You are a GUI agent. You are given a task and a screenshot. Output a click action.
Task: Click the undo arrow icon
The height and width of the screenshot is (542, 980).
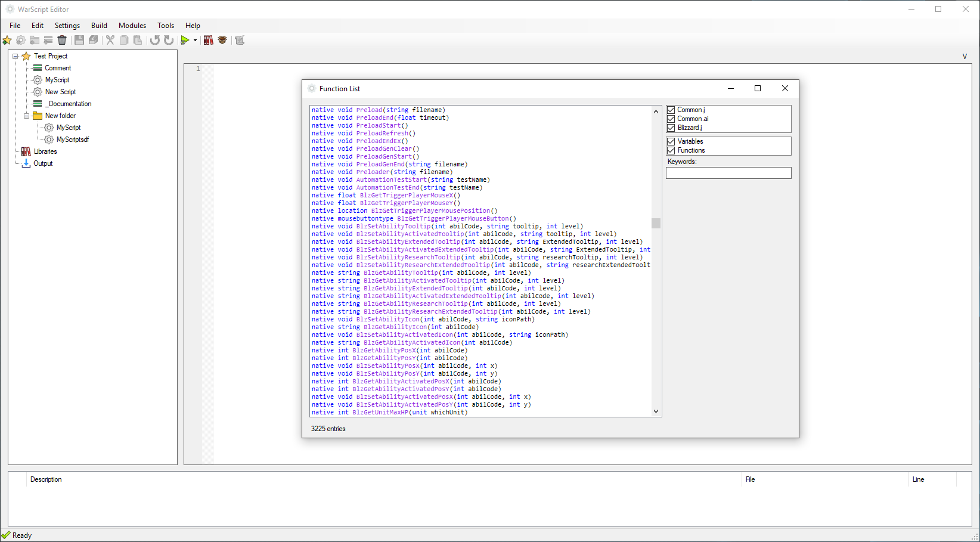pos(155,40)
